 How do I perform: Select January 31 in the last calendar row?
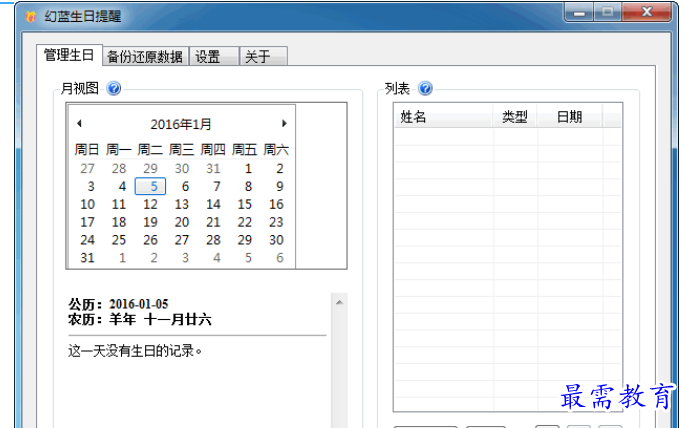(x=87, y=257)
